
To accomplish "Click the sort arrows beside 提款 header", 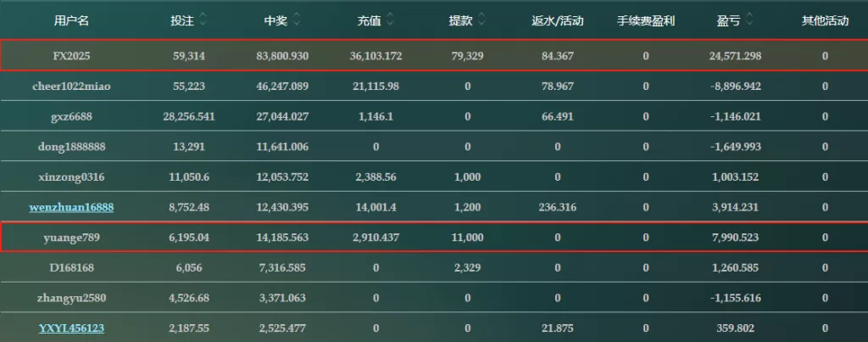I will click(x=481, y=20).
